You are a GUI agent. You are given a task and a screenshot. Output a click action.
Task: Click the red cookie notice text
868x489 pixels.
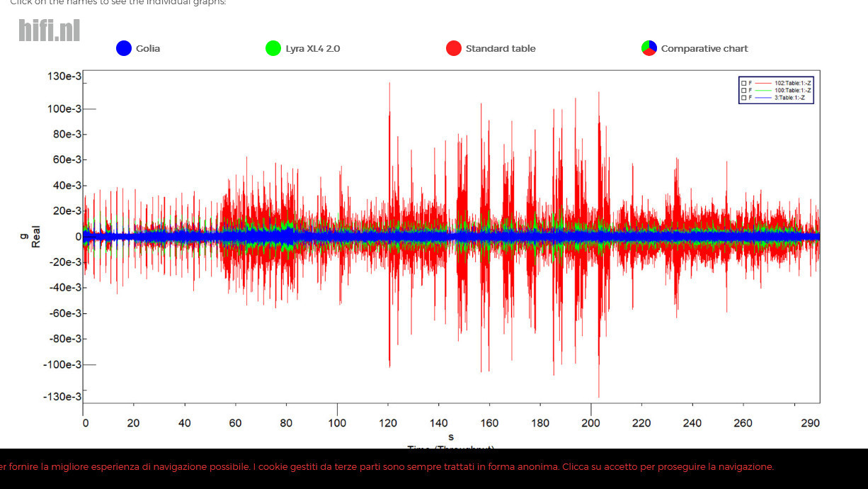tap(386, 467)
